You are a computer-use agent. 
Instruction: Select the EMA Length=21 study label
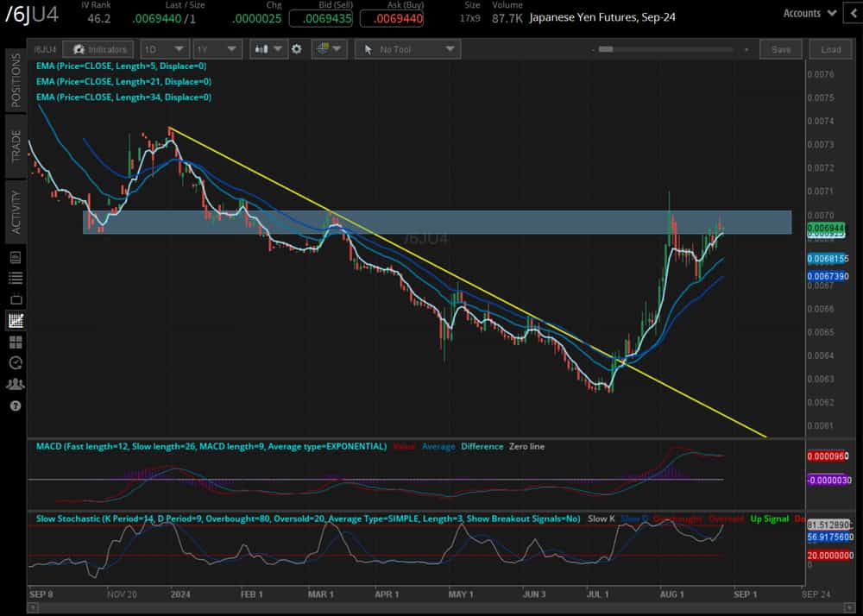pos(123,81)
